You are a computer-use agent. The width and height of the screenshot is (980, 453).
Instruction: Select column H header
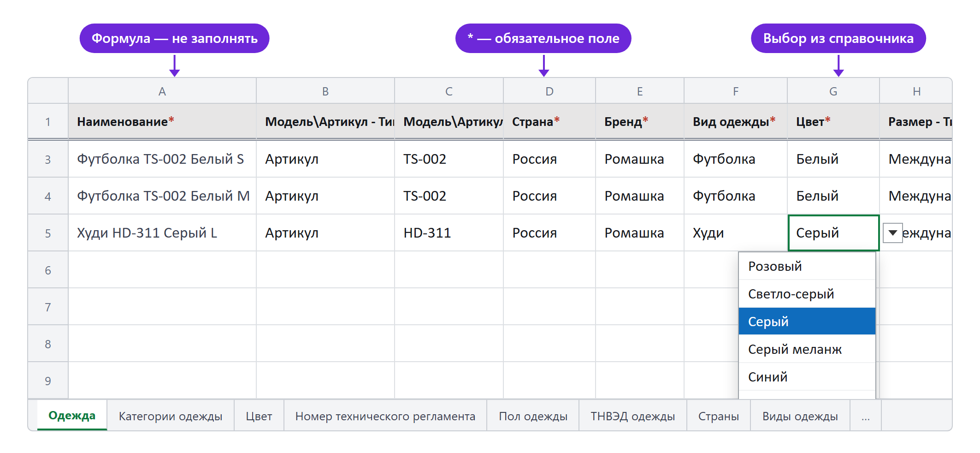click(916, 91)
